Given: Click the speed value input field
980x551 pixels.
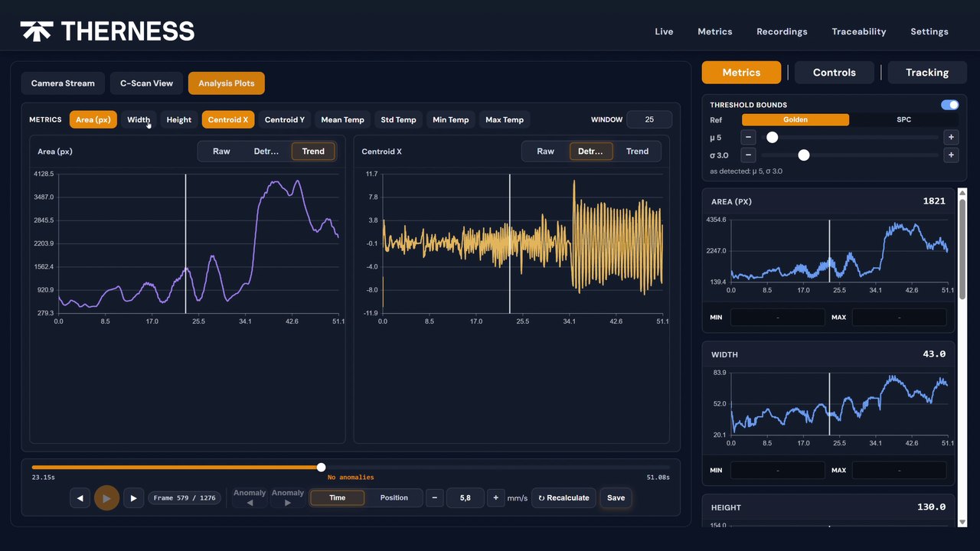Looking at the screenshot, I should click(465, 498).
